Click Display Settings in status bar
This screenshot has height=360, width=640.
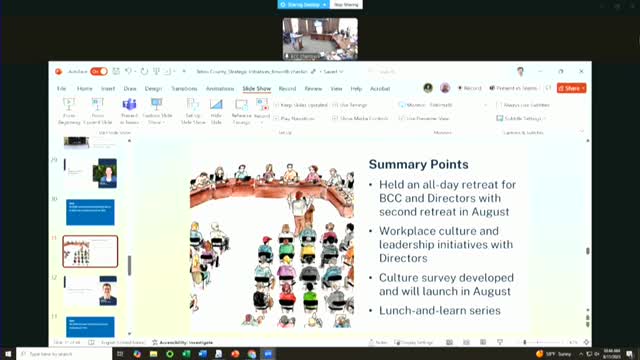[413, 342]
